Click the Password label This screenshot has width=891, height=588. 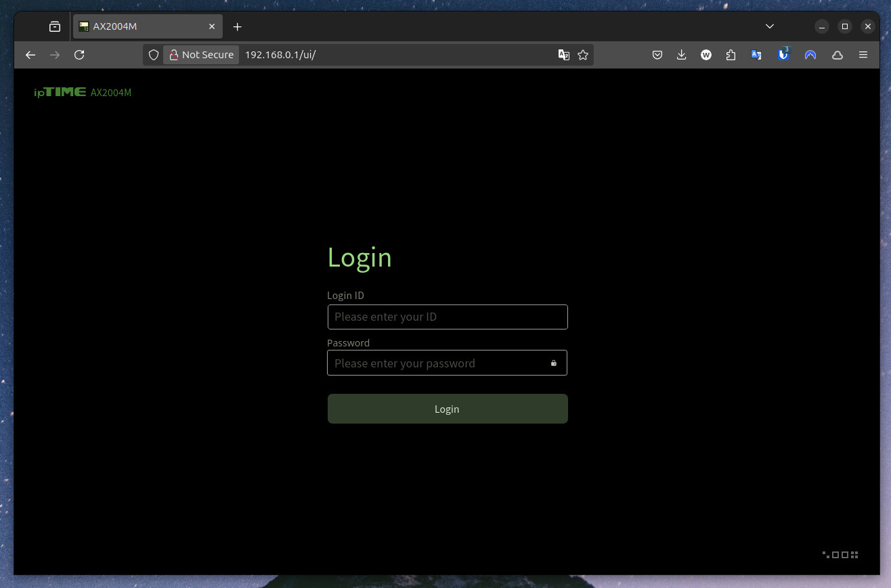point(348,343)
